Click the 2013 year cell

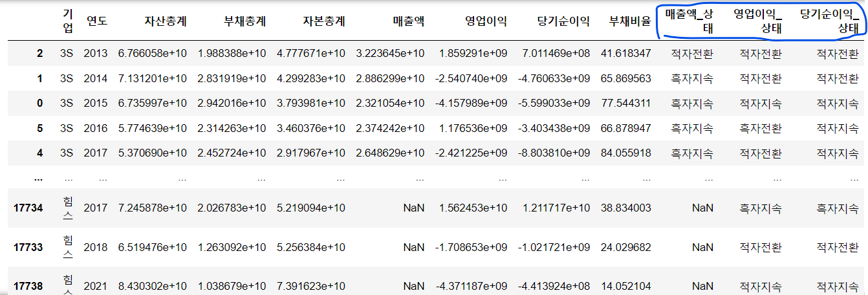[96, 54]
